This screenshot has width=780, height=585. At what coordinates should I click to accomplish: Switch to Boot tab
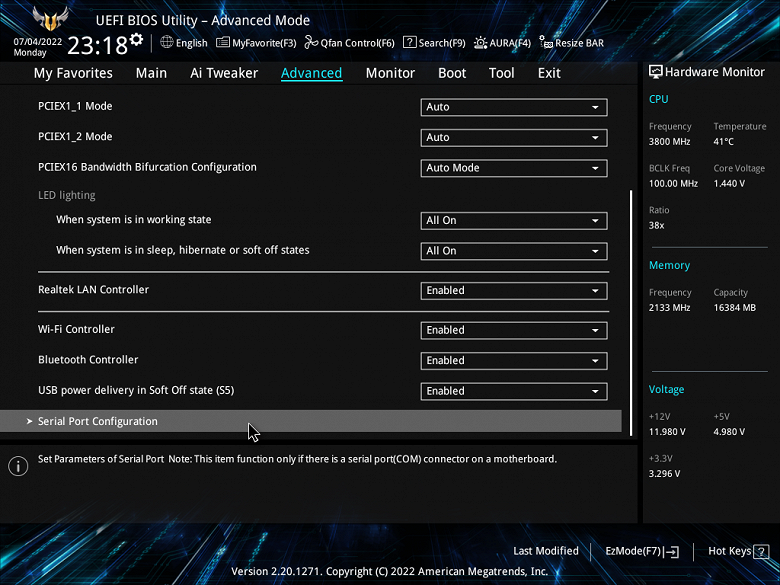(452, 73)
